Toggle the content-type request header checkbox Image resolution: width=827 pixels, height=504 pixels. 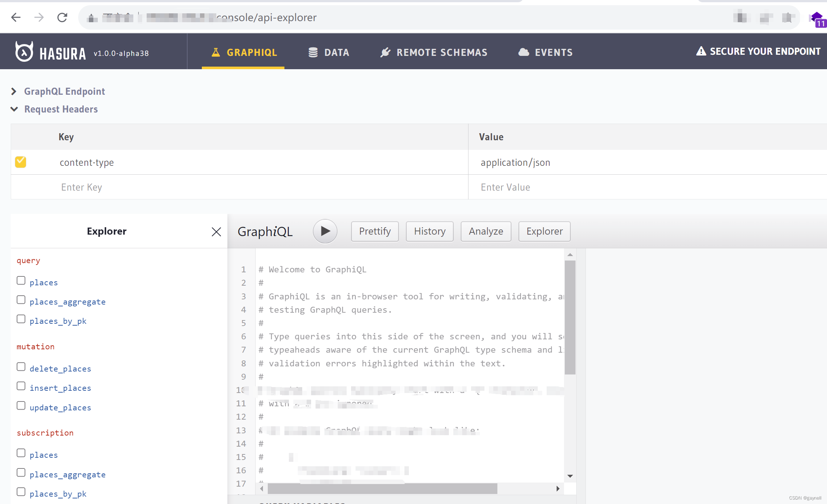pos(21,163)
